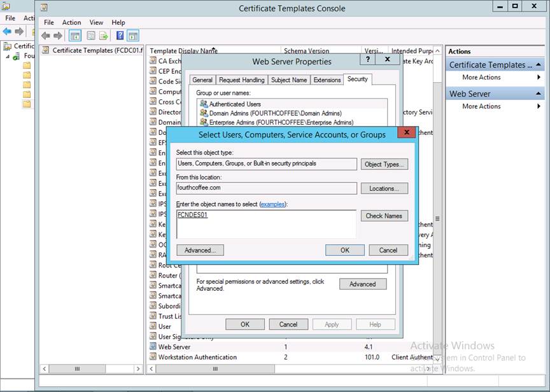Click the Check Names button
Screen dimensions: 550x392
[x=384, y=216]
